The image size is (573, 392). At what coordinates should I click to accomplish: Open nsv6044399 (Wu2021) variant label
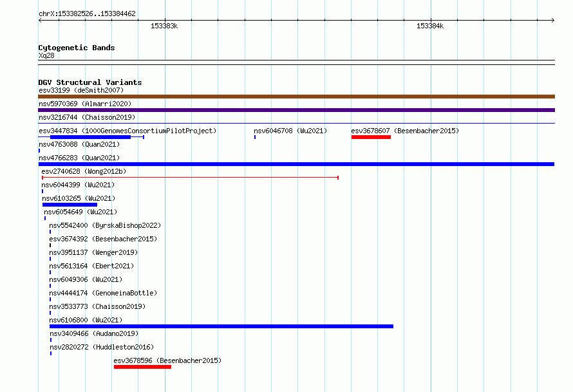coord(78,185)
